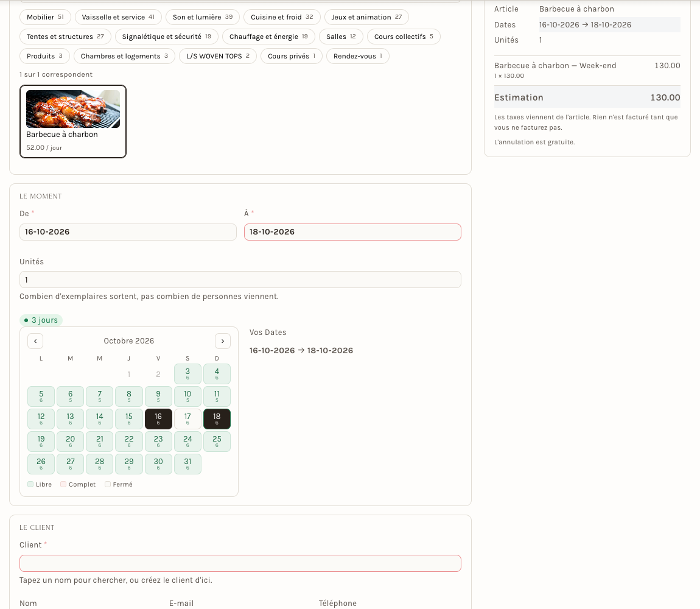Select L/S WOVEN TOPS chip
This screenshot has width=700, height=609.
[218, 56]
